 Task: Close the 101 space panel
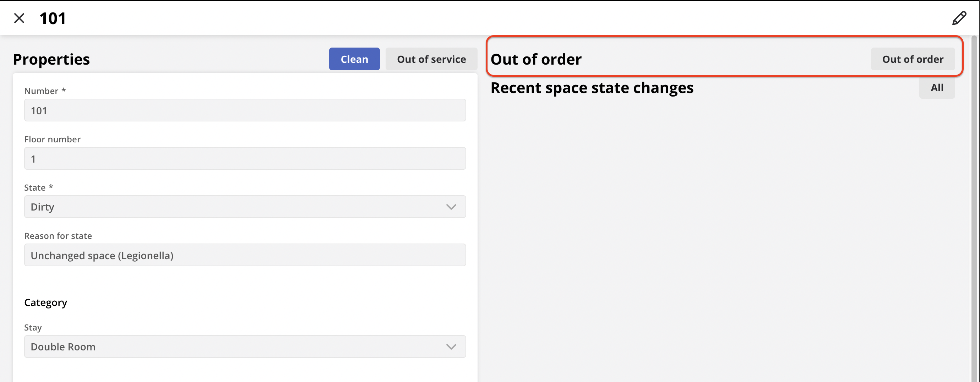tap(19, 18)
